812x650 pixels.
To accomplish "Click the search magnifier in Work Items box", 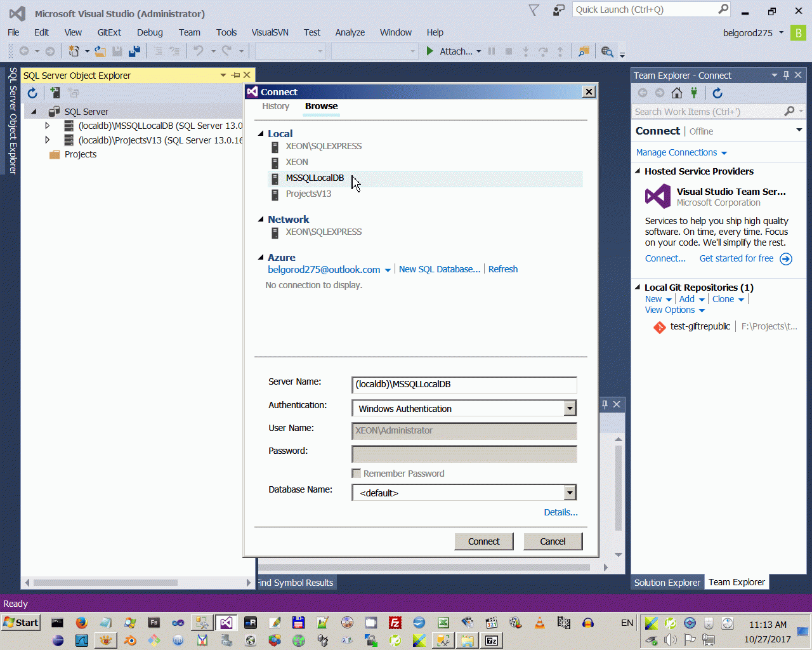I will (x=789, y=112).
